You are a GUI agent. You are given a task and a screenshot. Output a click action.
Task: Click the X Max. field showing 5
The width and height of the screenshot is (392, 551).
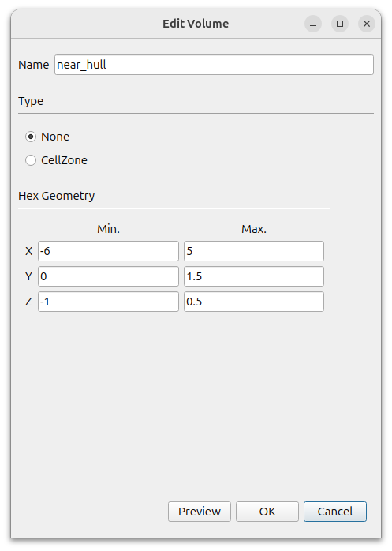click(x=254, y=251)
